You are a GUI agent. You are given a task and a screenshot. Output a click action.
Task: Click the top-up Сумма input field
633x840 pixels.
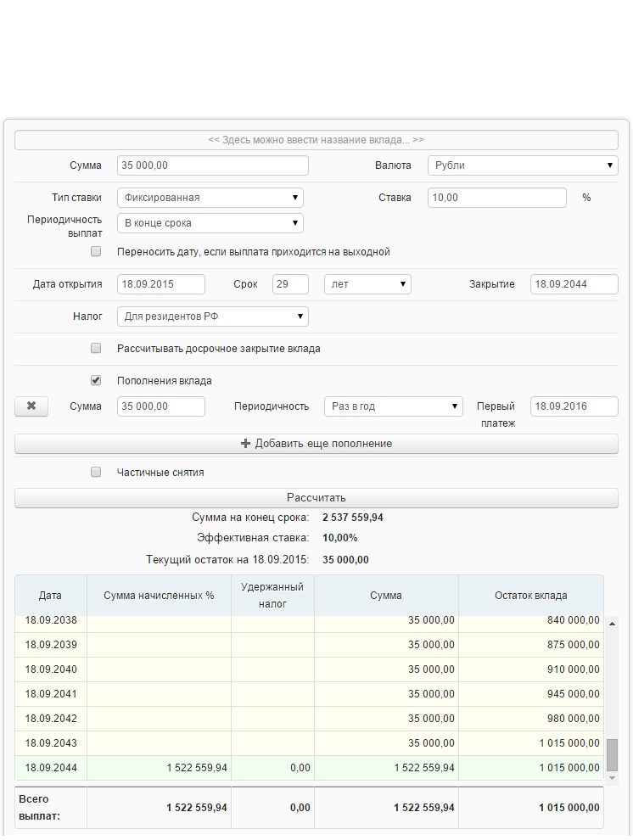pos(160,406)
